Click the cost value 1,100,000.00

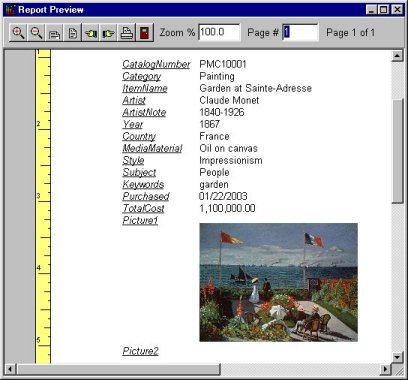(x=227, y=208)
